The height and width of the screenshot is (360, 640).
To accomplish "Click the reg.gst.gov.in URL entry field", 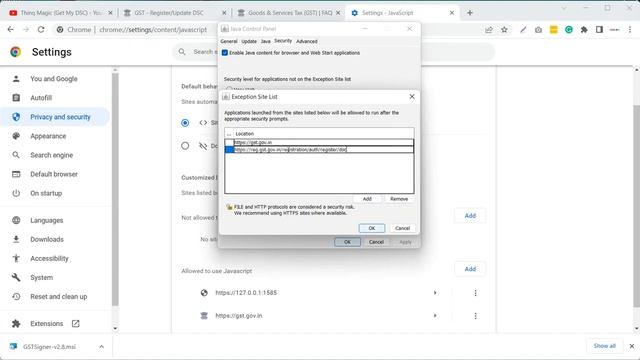I will tap(324, 150).
